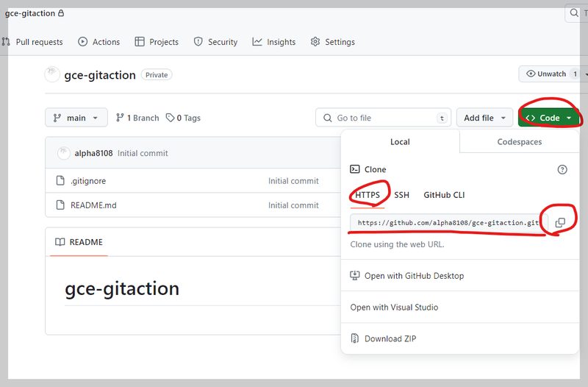Click the alpha8108 commit author link
The width and height of the screenshot is (588, 387).
(x=93, y=153)
